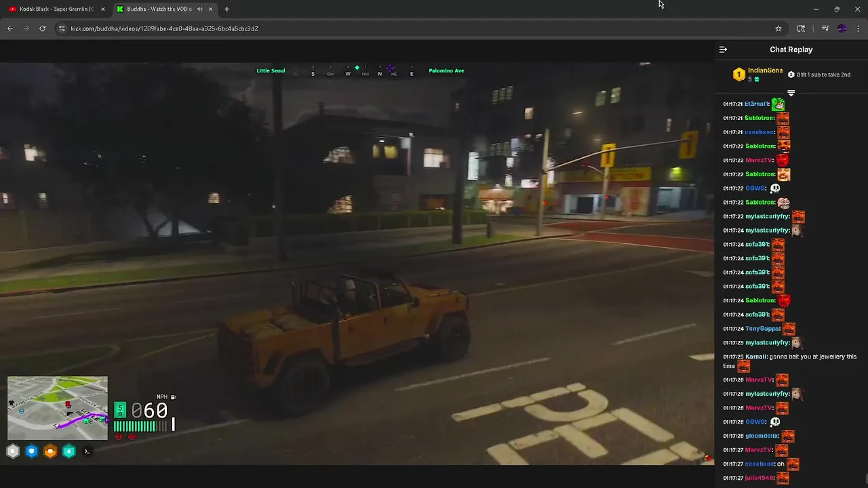The height and width of the screenshot is (488, 868).
Task: Open julio4546's username in chat
Action: click(759, 478)
